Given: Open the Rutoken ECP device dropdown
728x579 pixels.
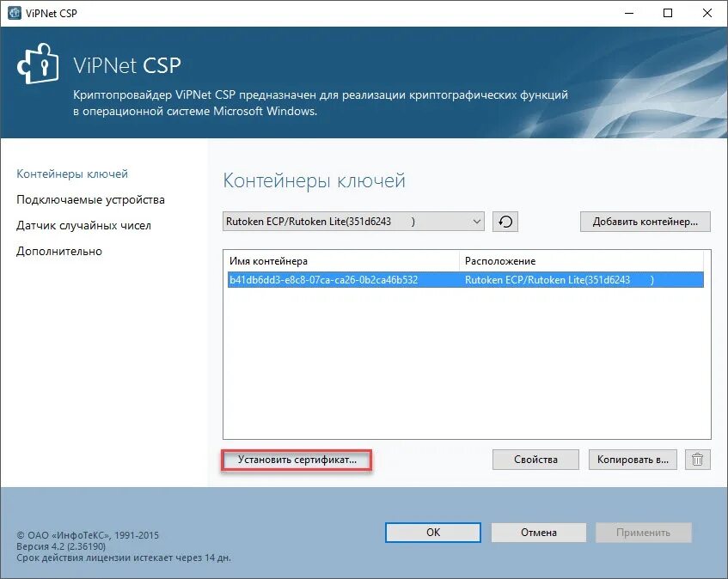Looking at the screenshot, I should click(x=353, y=222).
